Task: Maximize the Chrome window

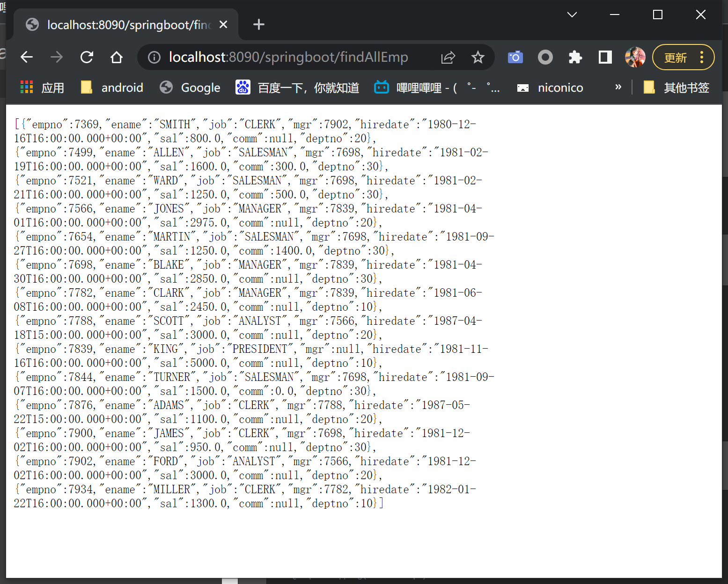Action: [x=657, y=15]
